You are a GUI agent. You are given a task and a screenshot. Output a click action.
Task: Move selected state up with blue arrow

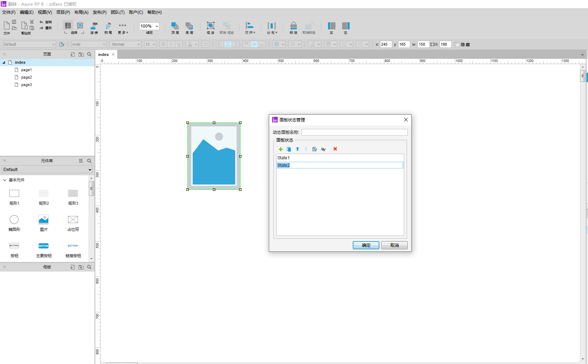point(298,149)
